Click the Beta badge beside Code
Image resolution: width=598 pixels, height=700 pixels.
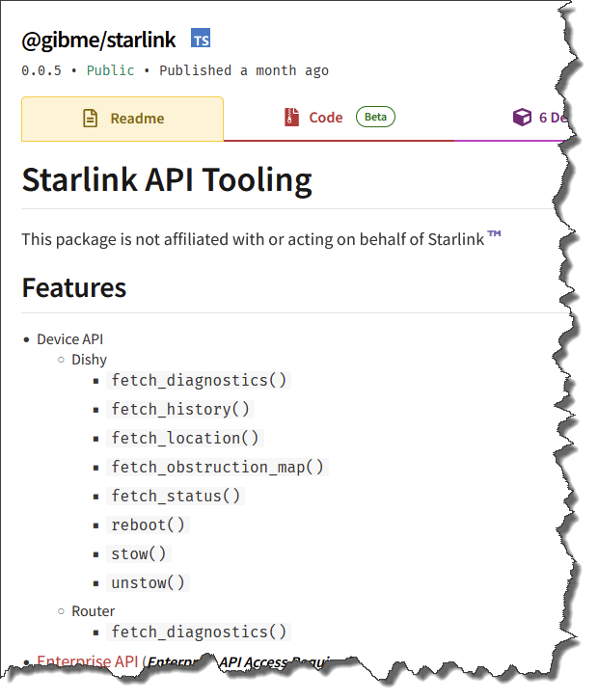[376, 118]
